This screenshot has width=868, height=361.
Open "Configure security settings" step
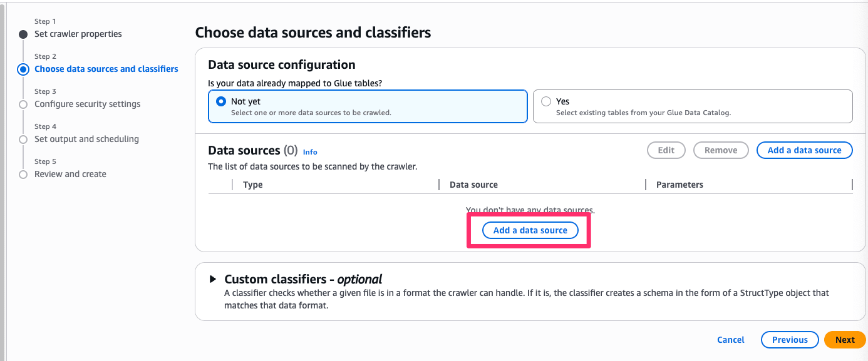pyautogui.click(x=88, y=104)
